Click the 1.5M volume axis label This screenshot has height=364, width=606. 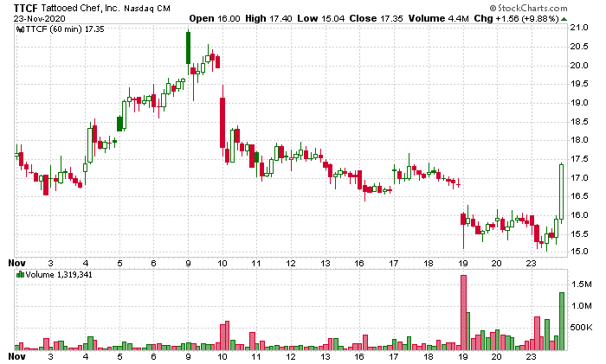click(581, 284)
